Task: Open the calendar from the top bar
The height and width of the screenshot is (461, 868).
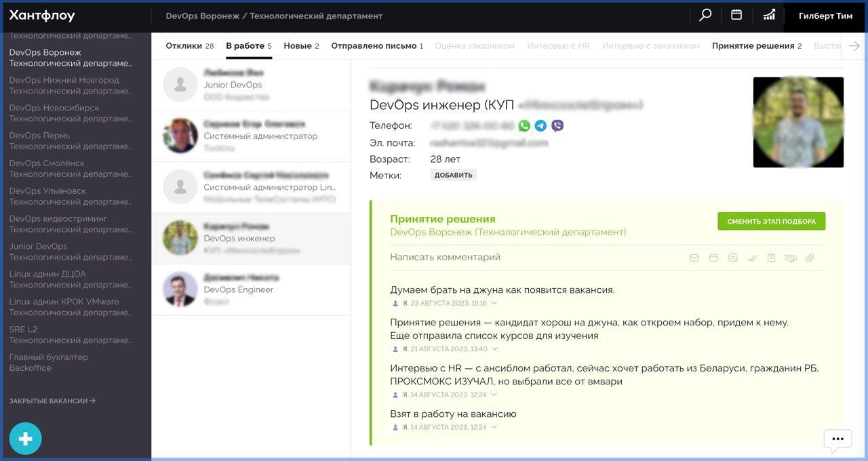Action: point(736,15)
